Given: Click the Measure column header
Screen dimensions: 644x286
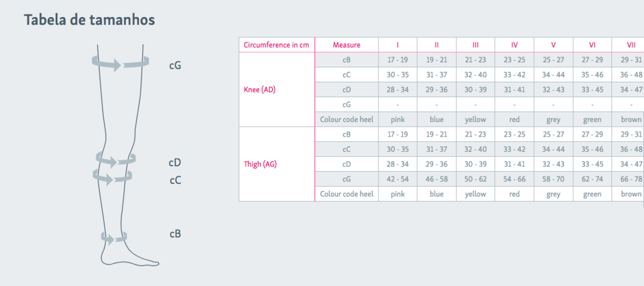Looking at the screenshot, I should pyautogui.click(x=347, y=45).
